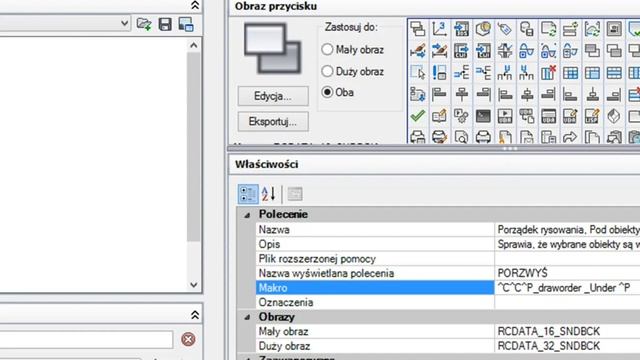Select the blue exclamation mark panel icon
The width and height of the screenshot is (640, 360).
tap(439, 73)
